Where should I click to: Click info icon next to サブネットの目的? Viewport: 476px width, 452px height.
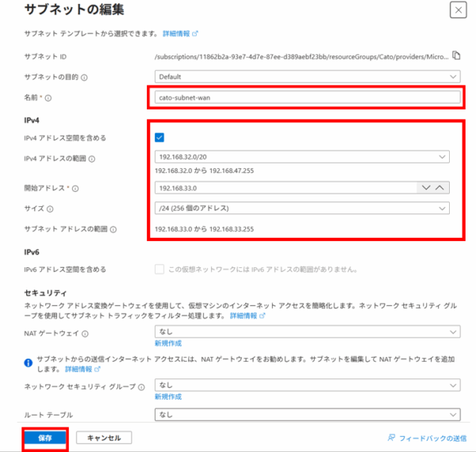click(84, 77)
